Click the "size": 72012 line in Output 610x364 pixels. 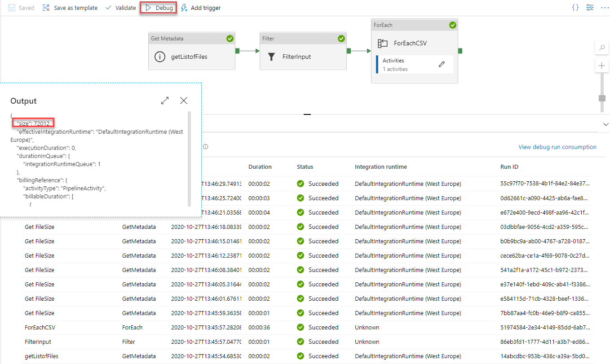[x=34, y=123]
